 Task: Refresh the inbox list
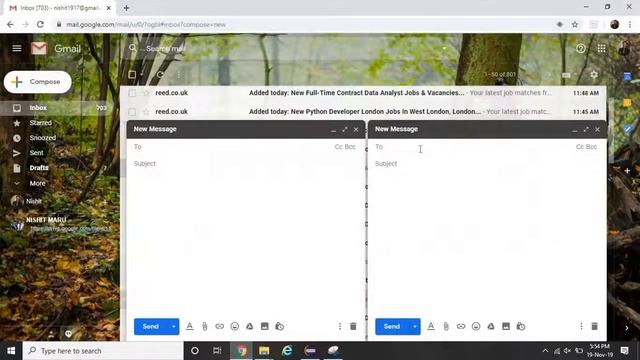click(x=160, y=75)
